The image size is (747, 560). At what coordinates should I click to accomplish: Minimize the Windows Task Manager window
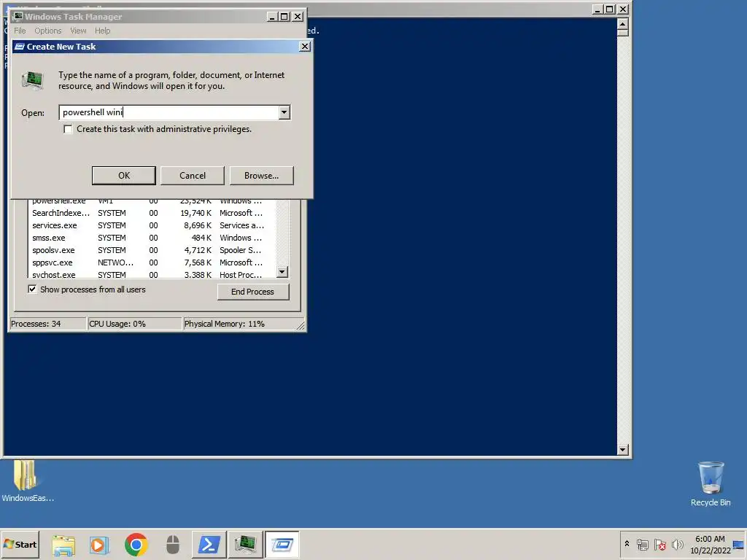[272, 17]
